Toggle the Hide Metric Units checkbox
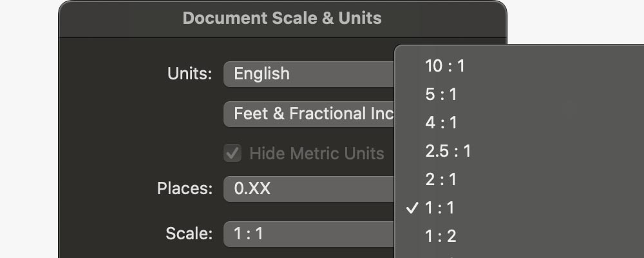The height and width of the screenshot is (258, 644). pyautogui.click(x=232, y=154)
